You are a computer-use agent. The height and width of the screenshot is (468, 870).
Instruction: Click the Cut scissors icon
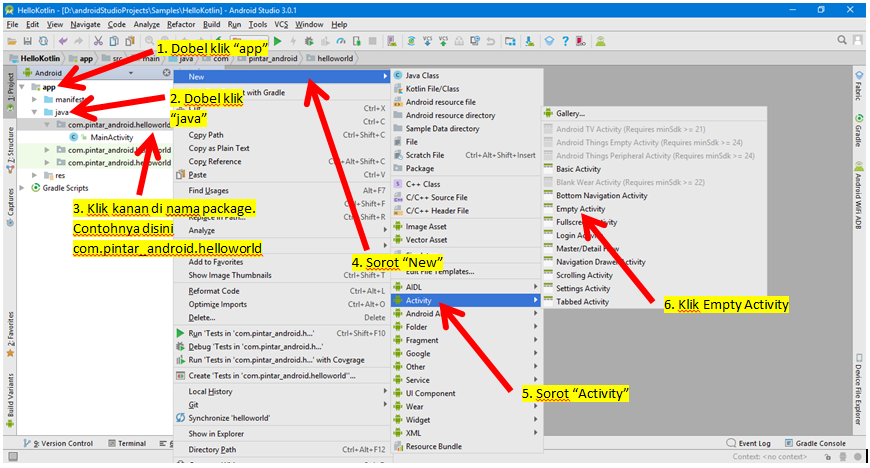coord(98,41)
